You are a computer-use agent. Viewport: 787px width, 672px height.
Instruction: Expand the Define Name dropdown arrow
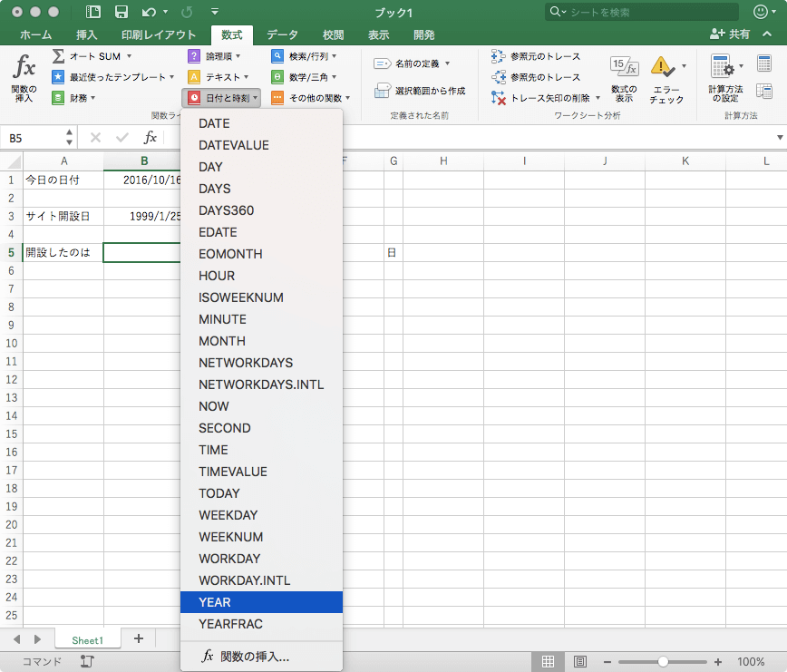pyautogui.click(x=447, y=63)
